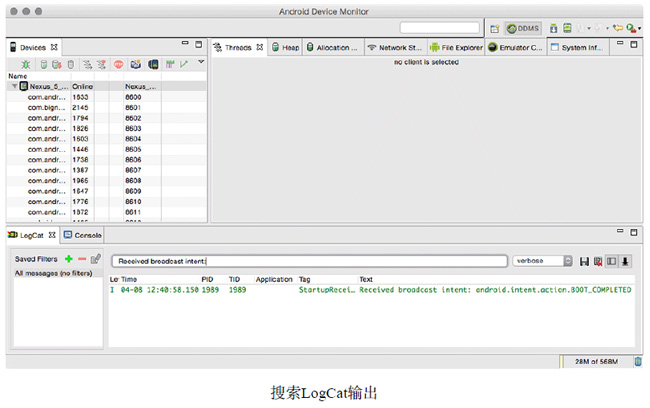Save the LogCat log to file
This screenshot has height=408, width=650.
[585, 261]
